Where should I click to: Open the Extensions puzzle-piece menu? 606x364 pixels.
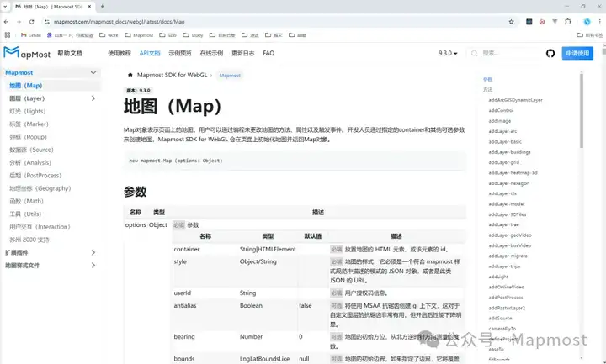(x=568, y=22)
